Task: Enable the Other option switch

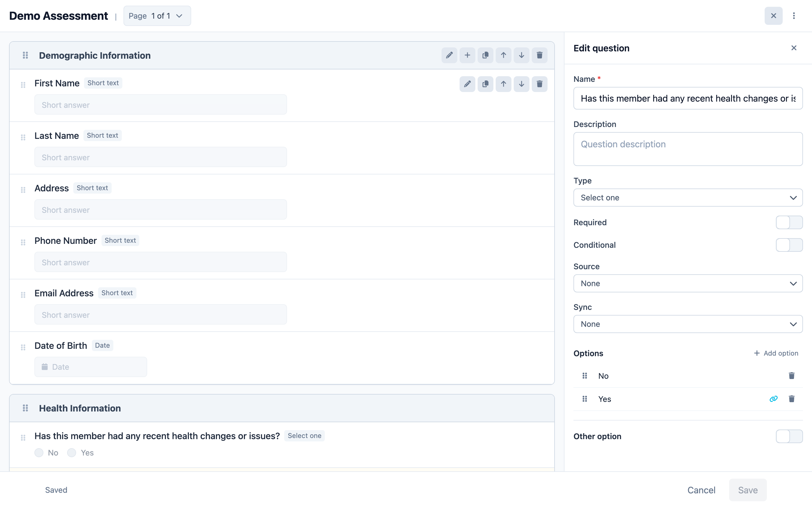Action: coord(789,436)
